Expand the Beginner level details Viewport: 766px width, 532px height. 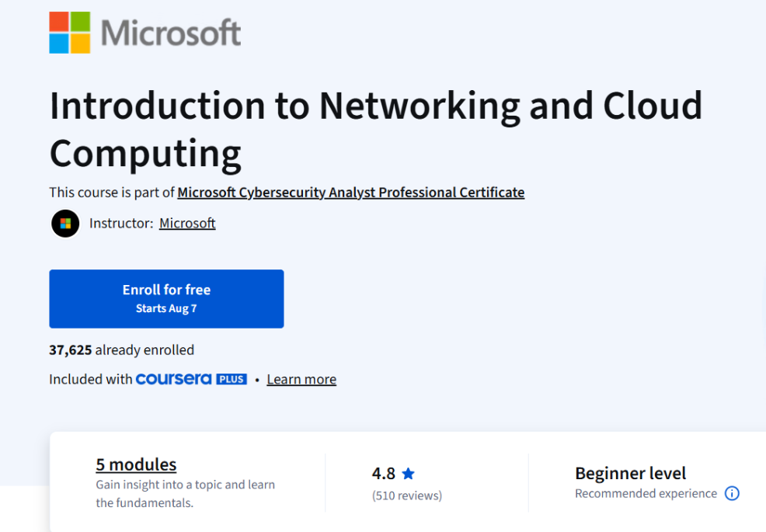pyautogui.click(x=630, y=473)
